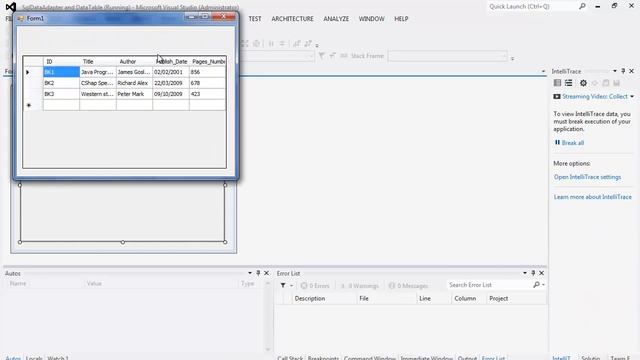
Task: Toggle 0 Warnings filter in Error List
Action: (x=360, y=286)
